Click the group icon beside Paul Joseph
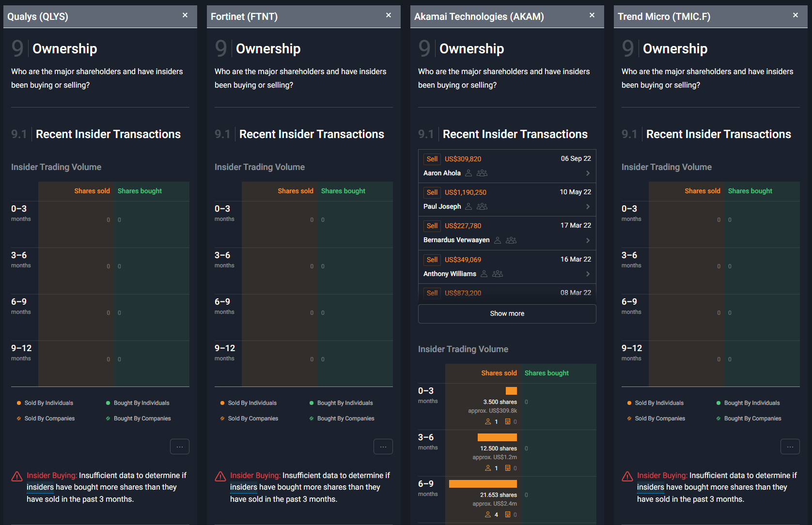 tap(482, 206)
